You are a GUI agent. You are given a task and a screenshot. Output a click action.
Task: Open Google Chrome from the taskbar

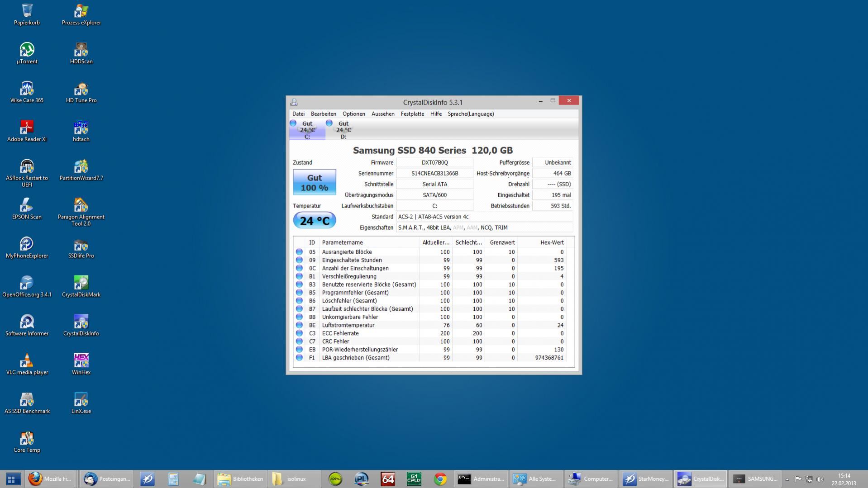point(440,479)
